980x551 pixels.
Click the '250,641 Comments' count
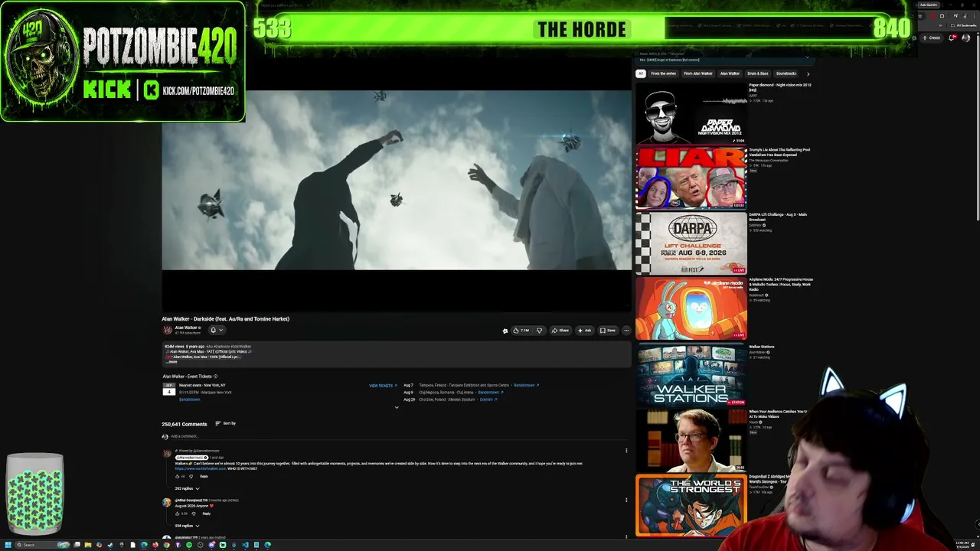pos(184,424)
